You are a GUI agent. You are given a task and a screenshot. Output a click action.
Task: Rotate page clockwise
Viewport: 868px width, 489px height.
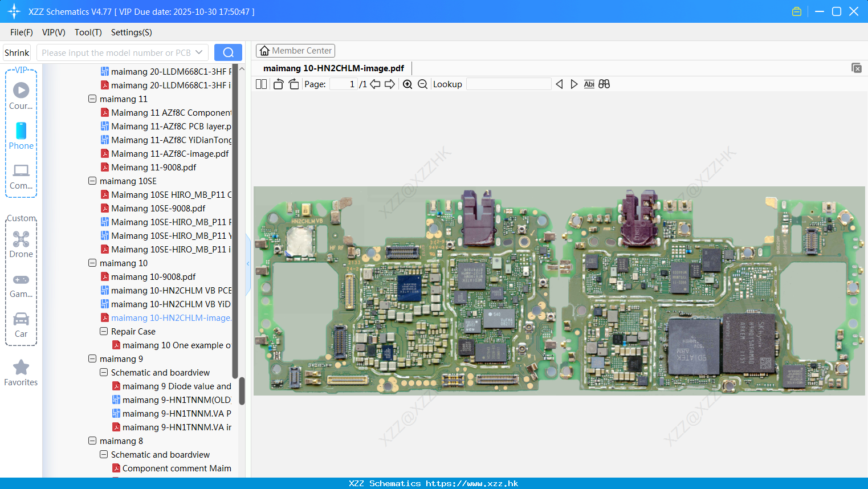coord(294,84)
